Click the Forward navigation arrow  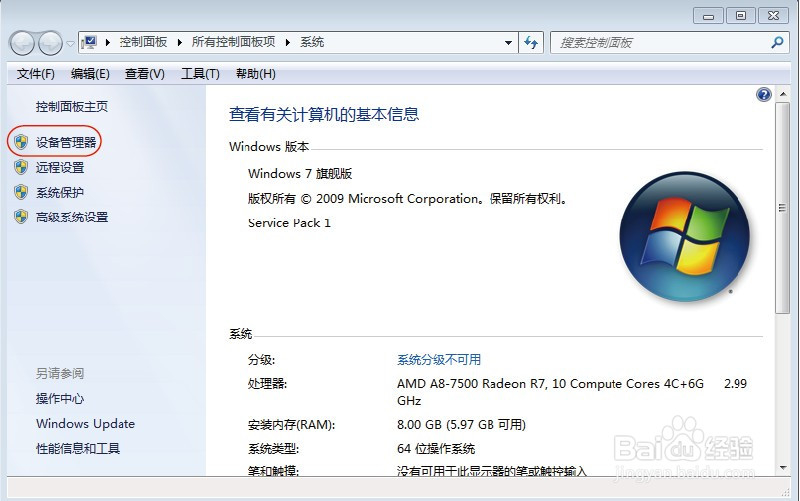point(51,43)
